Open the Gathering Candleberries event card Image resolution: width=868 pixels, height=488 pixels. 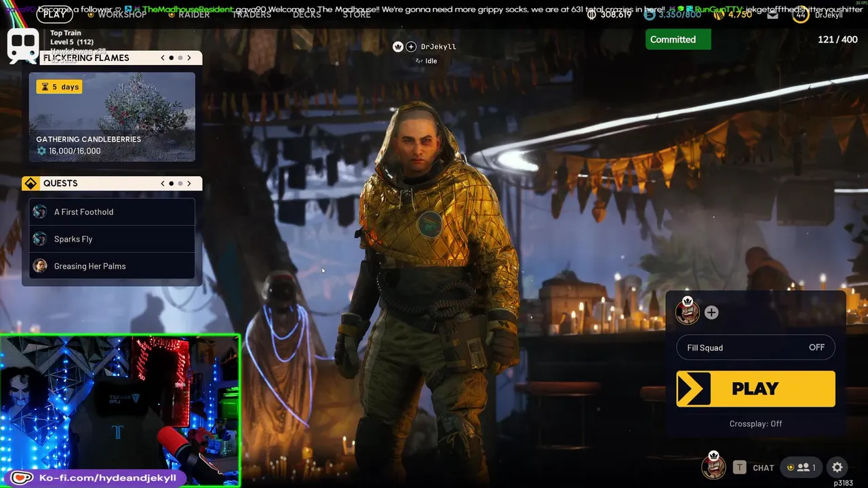112,117
